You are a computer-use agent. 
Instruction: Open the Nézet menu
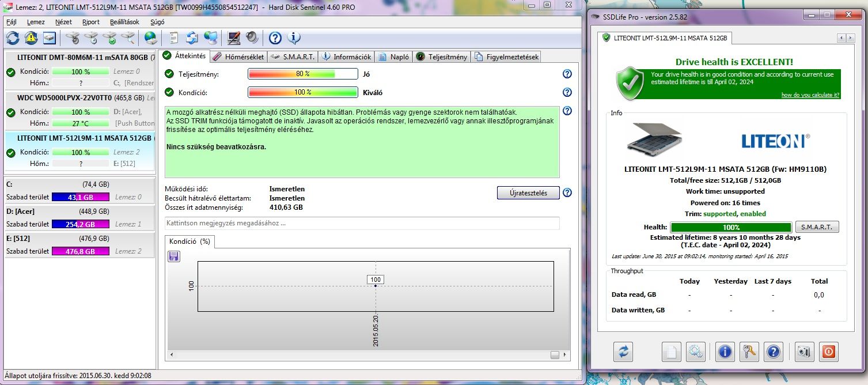(x=63, y=22)
